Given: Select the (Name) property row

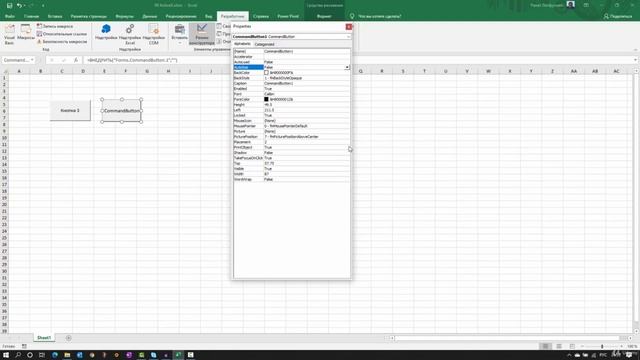Looking at the screenshot, I should [x=291, y=51].
